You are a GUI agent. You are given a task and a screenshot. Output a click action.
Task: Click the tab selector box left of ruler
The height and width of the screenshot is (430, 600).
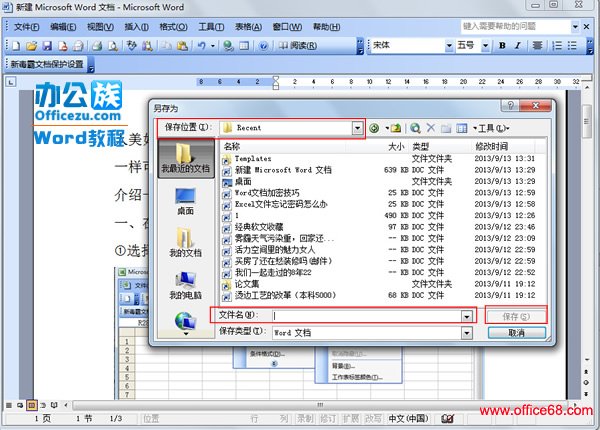pos(11,81)
